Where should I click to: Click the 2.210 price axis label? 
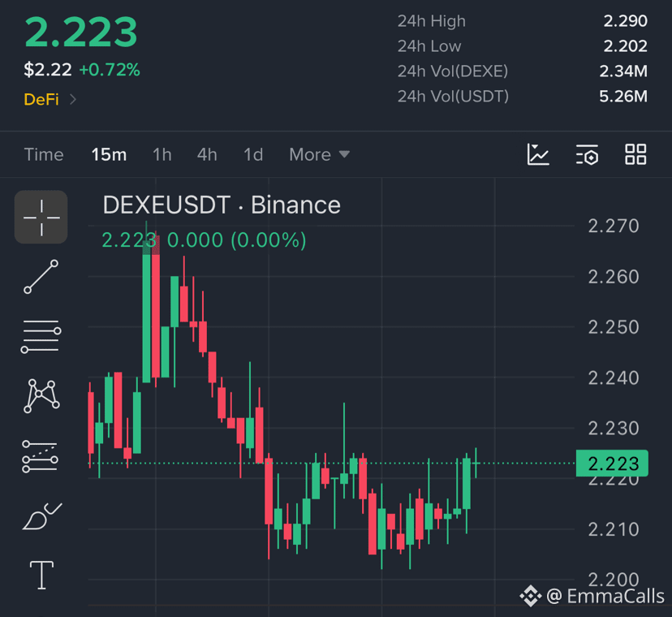pos(614,529)
